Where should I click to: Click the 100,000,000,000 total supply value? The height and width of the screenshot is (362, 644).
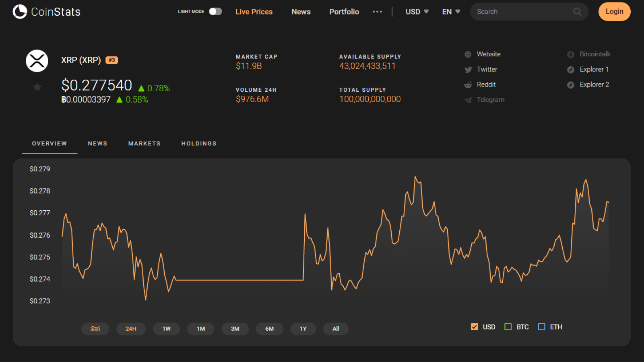point(370,99)
